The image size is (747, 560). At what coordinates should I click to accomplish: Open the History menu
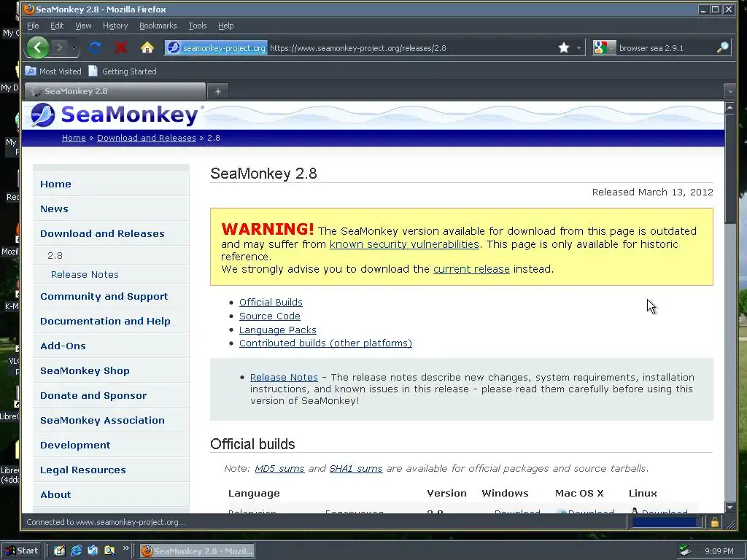click(x=115, y=26)
